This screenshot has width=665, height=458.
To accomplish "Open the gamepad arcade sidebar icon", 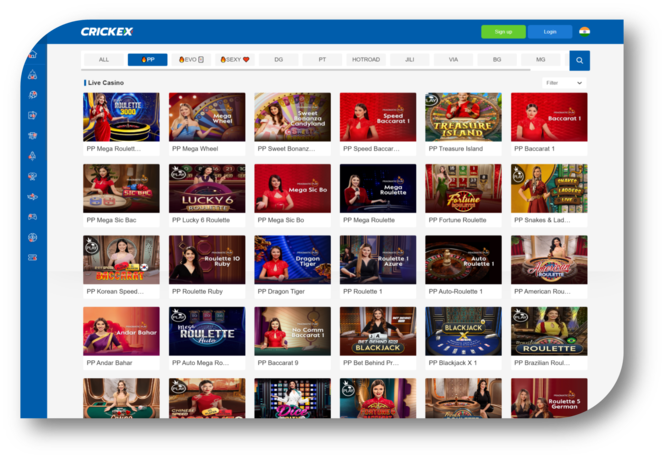I will pos(33,216).
